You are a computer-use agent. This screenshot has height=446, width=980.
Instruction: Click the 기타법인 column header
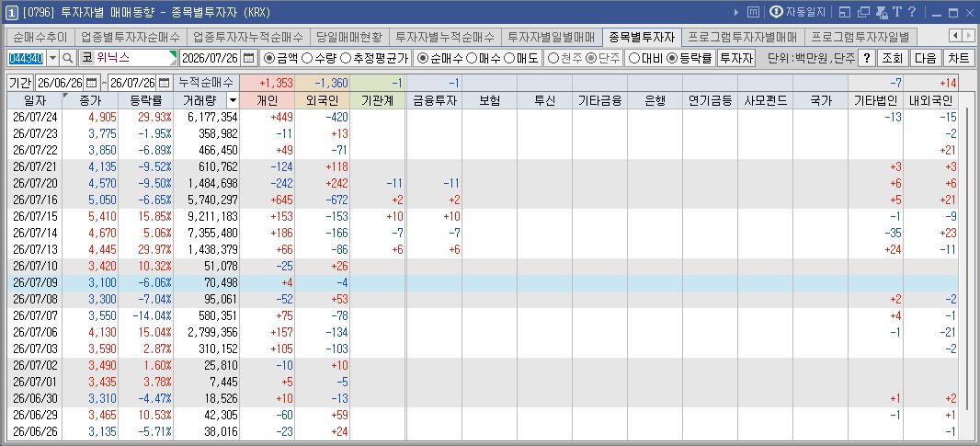(x=875, y=100)
